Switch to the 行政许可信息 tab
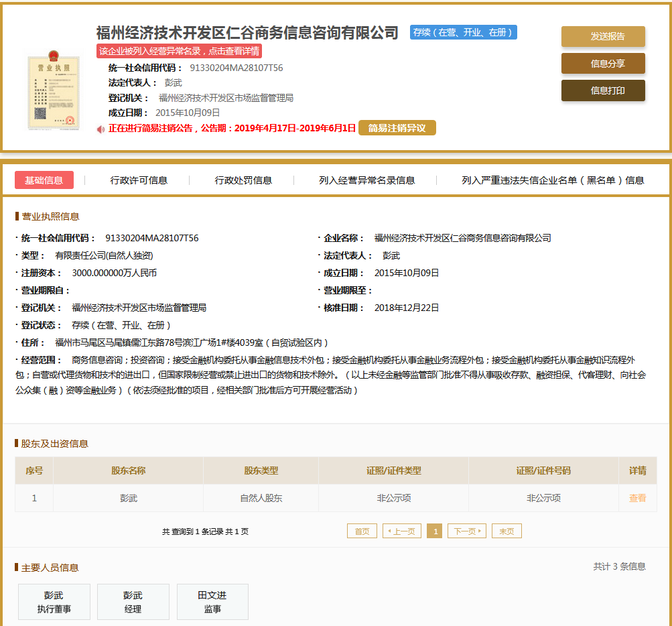Viewport: 672px width, 626px height. [x=139, y=180]
